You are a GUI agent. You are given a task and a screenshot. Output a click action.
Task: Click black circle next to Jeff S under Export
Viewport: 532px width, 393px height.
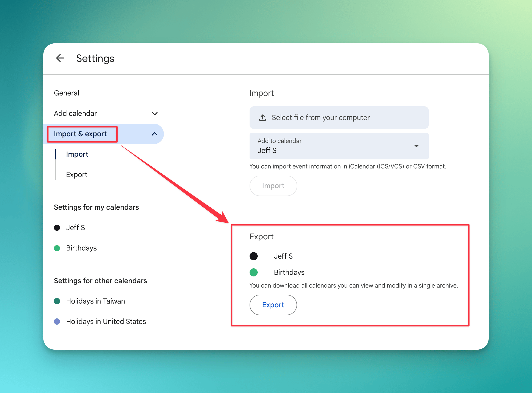pos(253,256)
